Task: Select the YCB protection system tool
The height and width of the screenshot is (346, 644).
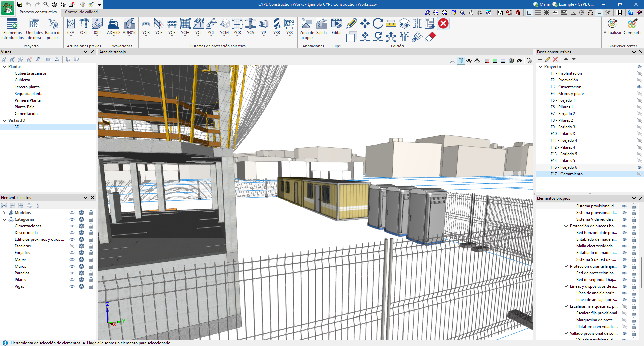Action: point(146,27)
